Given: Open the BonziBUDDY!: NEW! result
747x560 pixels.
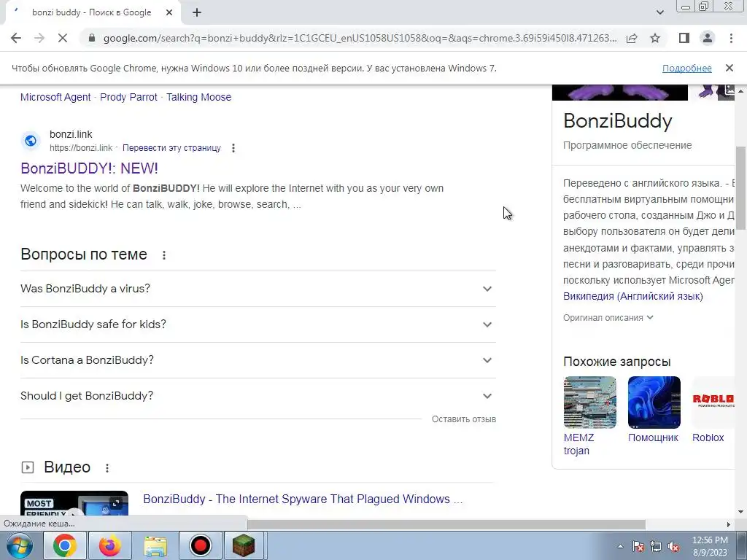Looking at the screenshot, I should [89, 168].
